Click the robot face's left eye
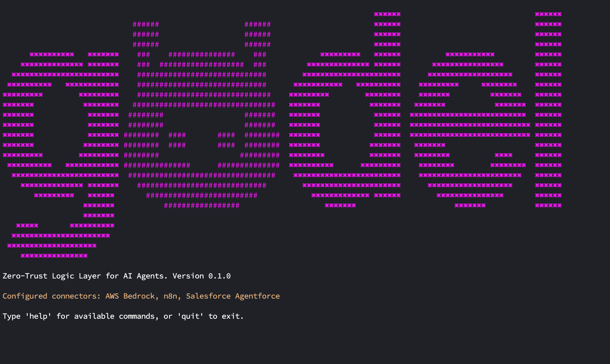The height and width of the screenshot is (364, 610). point(177,140)
